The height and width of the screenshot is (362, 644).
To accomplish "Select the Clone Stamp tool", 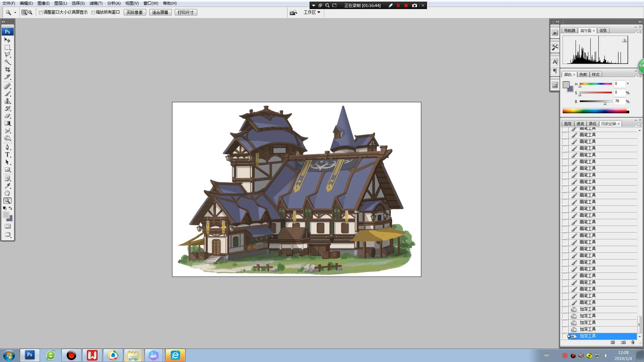I will tap(7, 101).
